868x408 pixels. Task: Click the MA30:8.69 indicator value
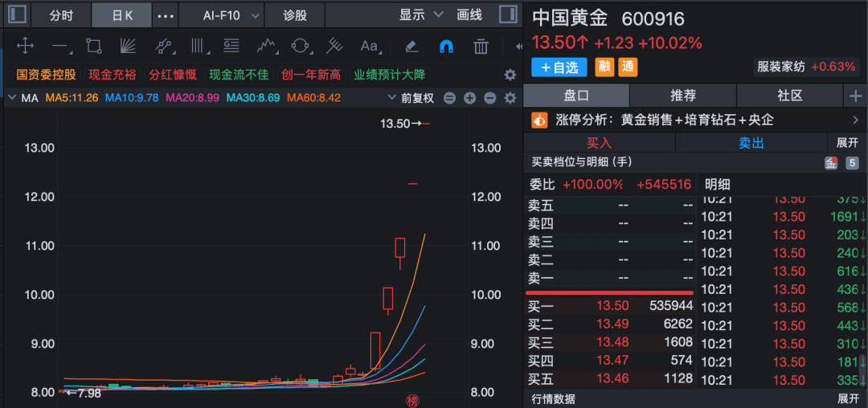[x=253, y=99]
